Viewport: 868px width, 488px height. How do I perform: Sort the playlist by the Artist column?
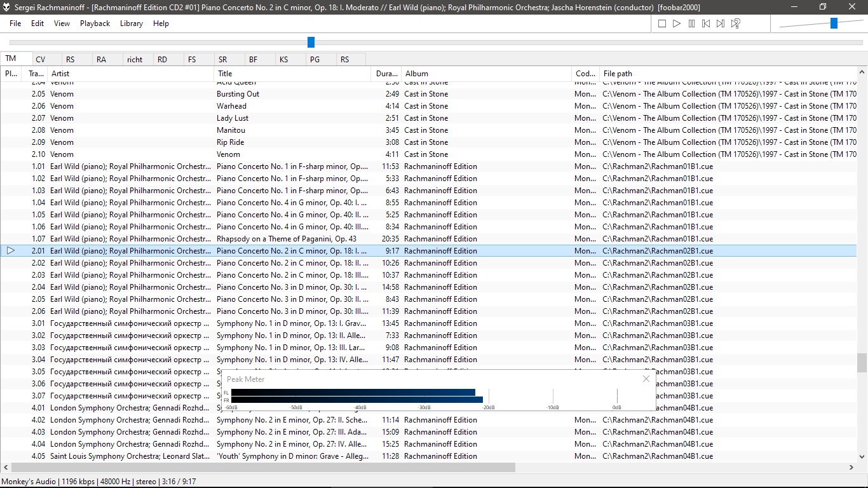(x=130, y=74)
